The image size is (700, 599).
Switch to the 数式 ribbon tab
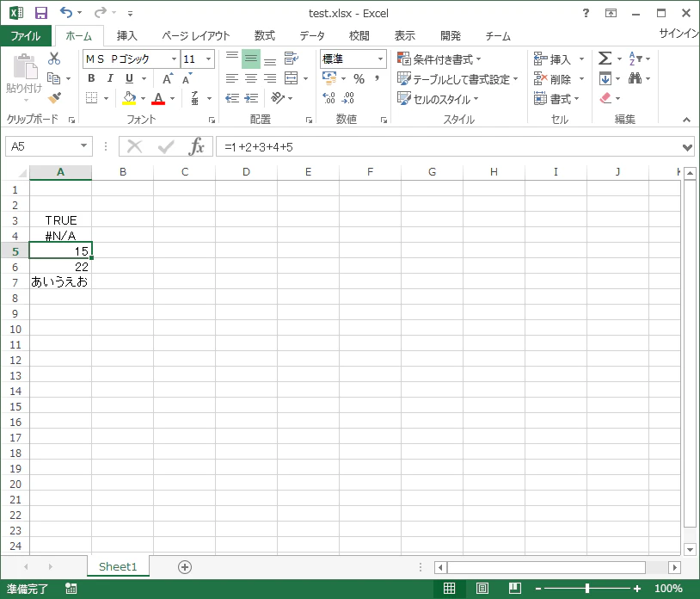265,36
